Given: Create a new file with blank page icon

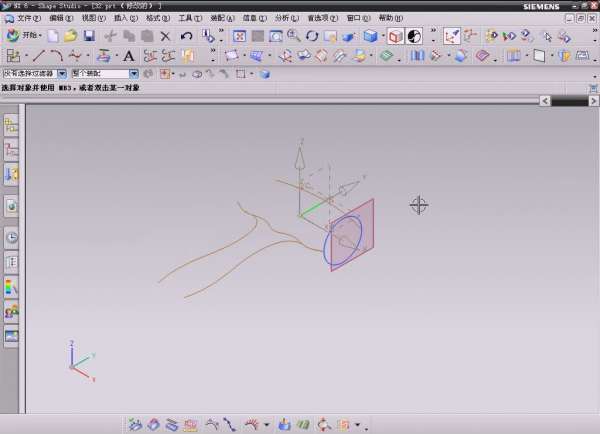Looking at the screenshot, I should coord(53,36).
